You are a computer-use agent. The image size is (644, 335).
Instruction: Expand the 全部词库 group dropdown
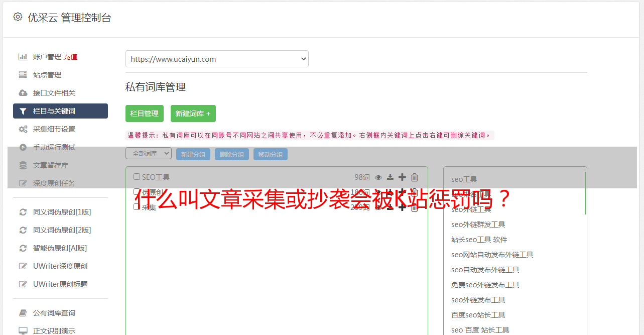149,154
